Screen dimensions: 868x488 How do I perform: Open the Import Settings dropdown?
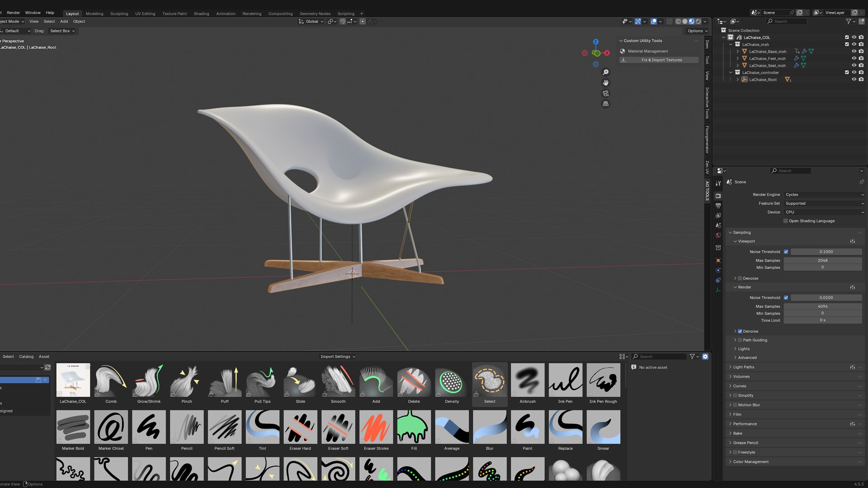[338, 357]
